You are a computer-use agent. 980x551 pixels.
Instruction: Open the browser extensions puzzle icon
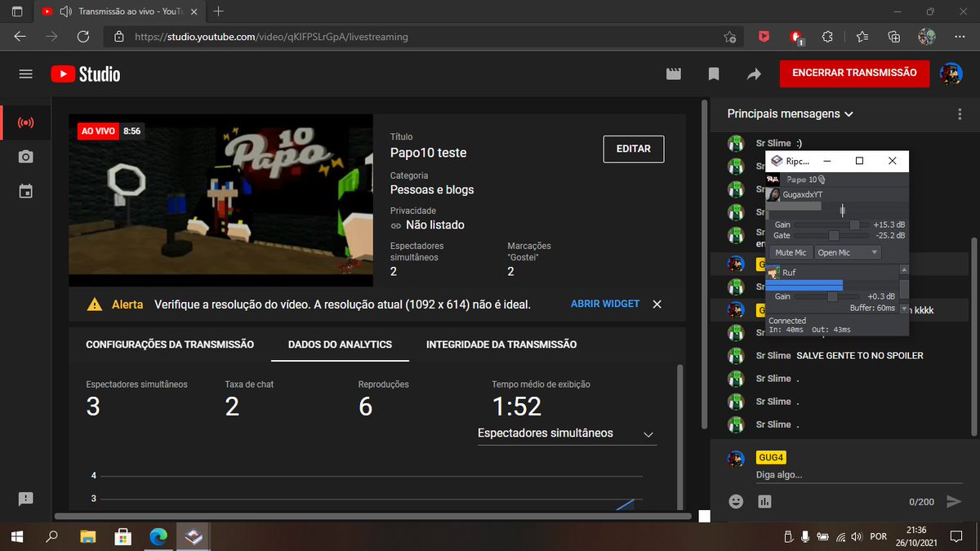(827, 37)
